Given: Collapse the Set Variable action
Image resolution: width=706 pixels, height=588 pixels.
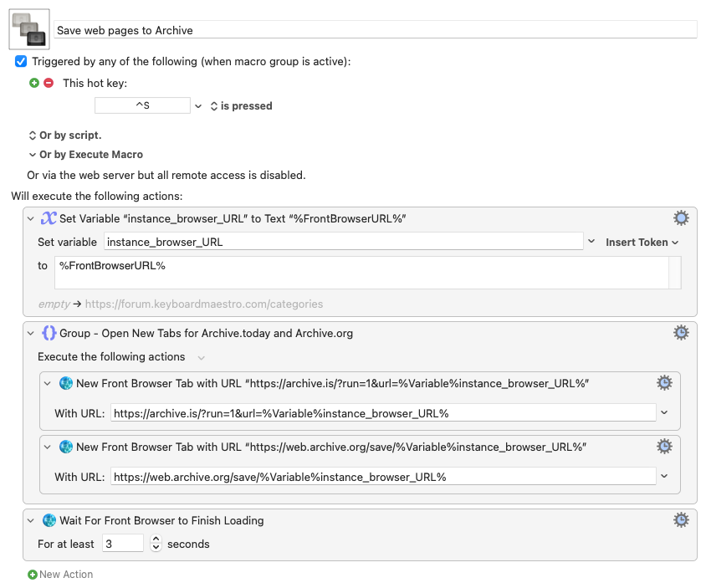Looking at the screenshot, I should pyautogui.click(x=32, y=219).
